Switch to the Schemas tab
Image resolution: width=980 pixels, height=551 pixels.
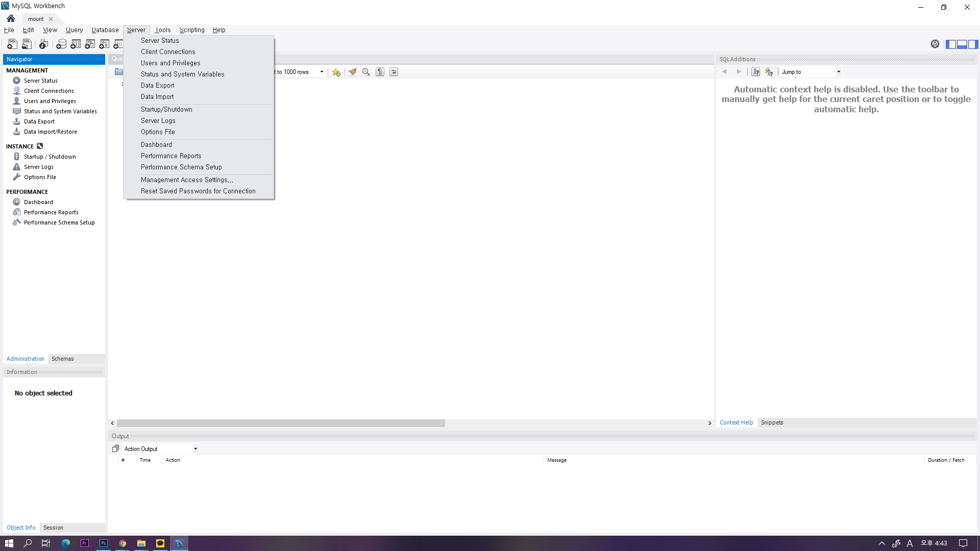(x=62, y=359)
